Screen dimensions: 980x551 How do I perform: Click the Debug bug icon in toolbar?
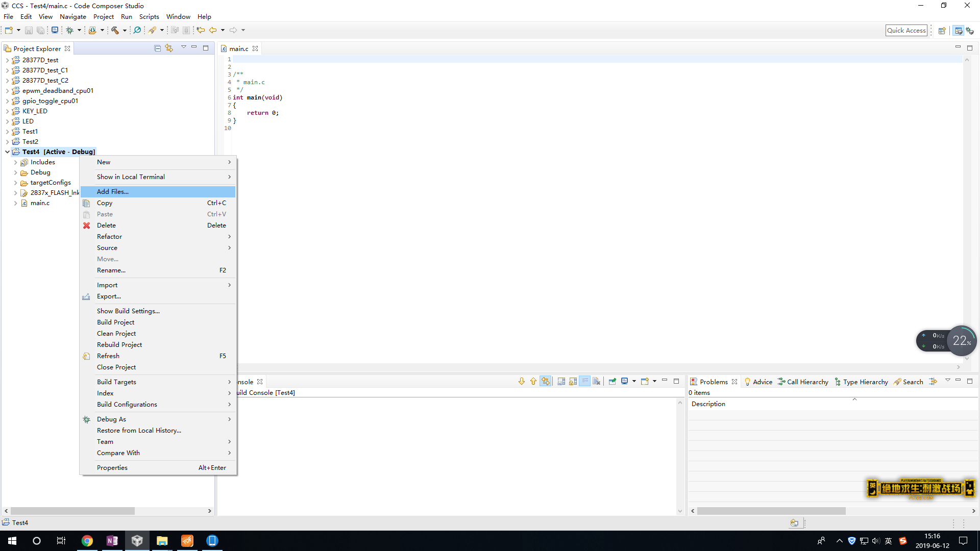[69, 31]
